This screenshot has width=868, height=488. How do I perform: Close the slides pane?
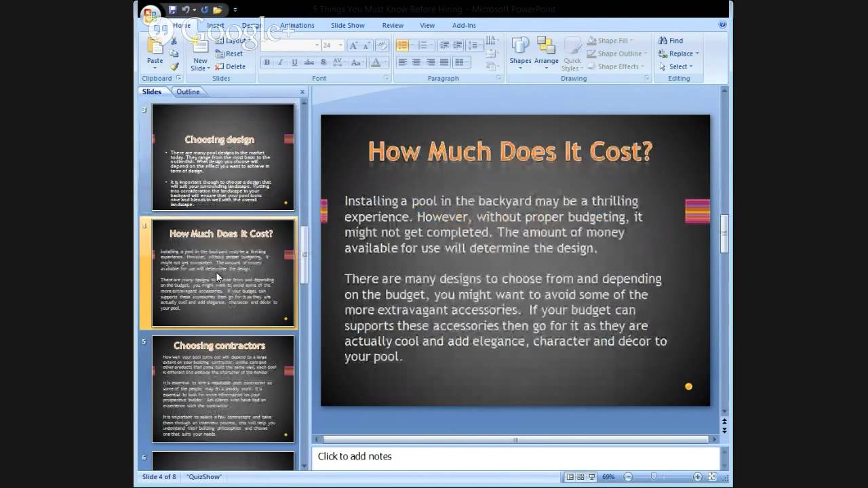(x=302, y=91)
